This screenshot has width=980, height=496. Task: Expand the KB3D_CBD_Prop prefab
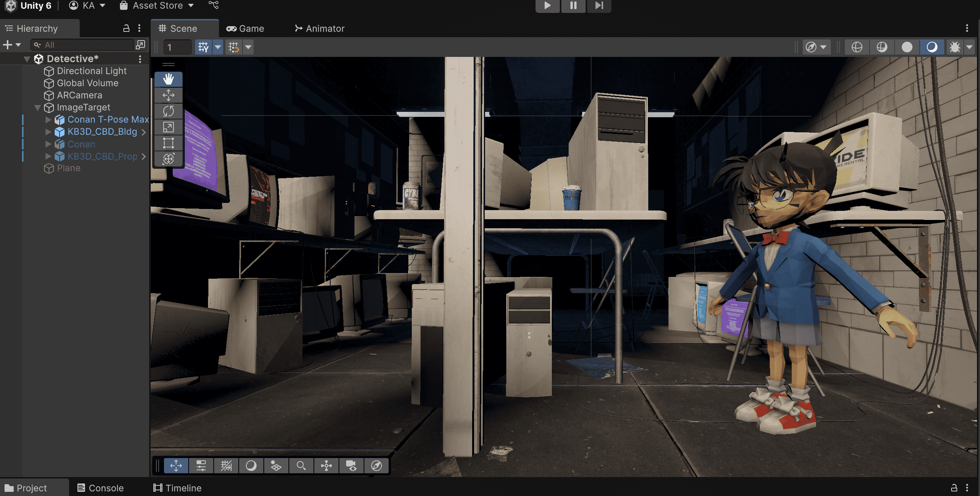48,156
